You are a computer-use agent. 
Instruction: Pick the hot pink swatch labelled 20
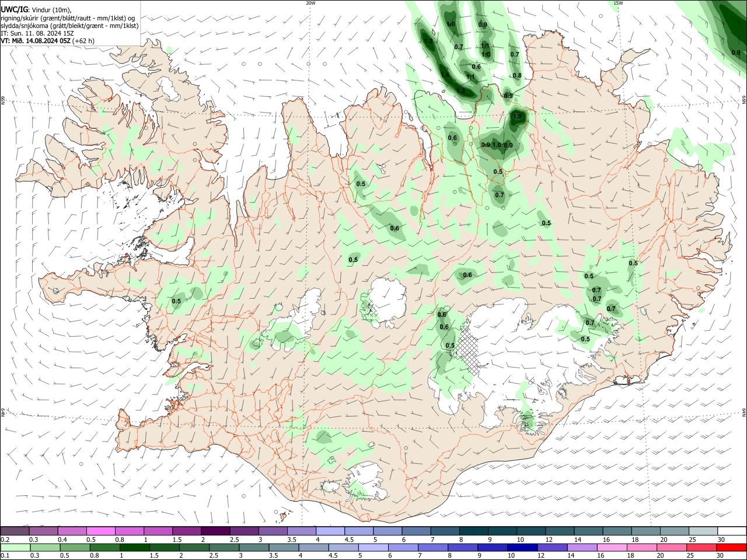coord(671,548)
